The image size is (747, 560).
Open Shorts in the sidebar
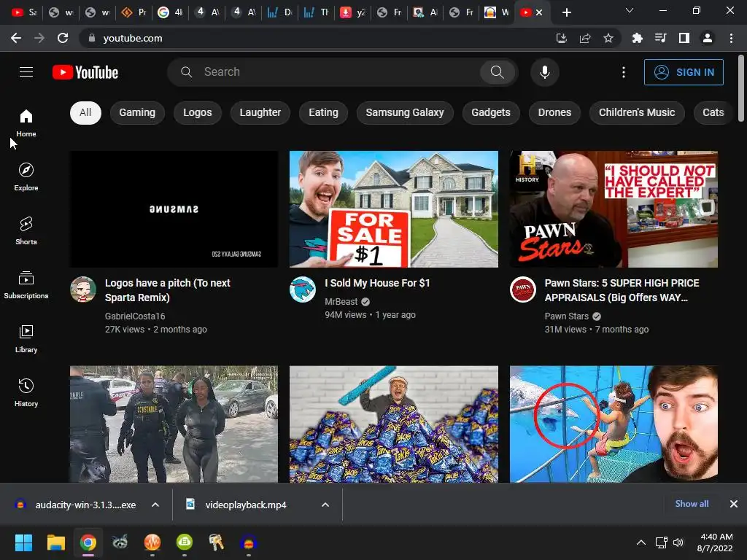(26, 231)
